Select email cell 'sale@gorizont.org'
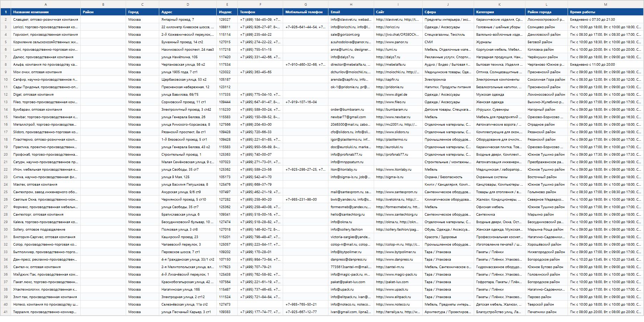Image resolution: width=644 pixels, height=322 pixels. (351, 35)
